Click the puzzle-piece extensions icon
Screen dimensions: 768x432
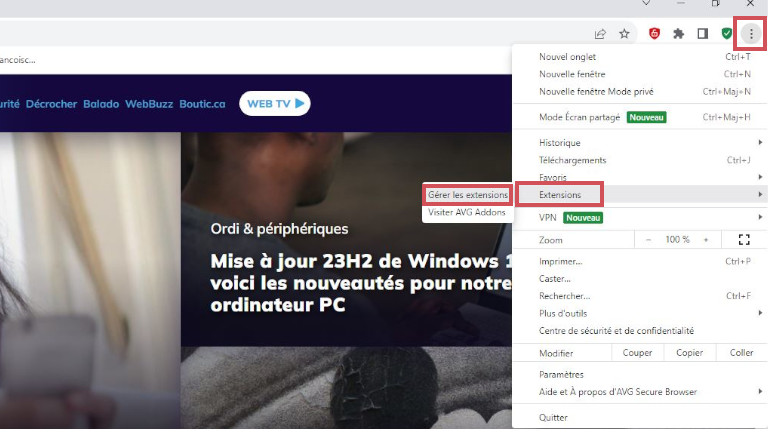(679, 33)
